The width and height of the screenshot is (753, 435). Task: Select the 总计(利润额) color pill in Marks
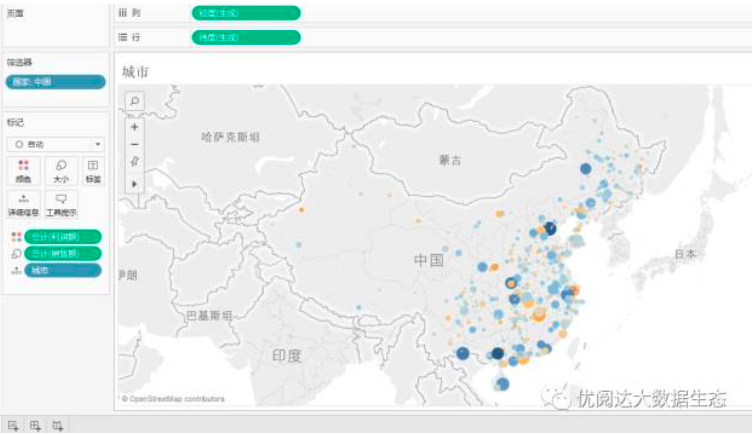point(63,237)
